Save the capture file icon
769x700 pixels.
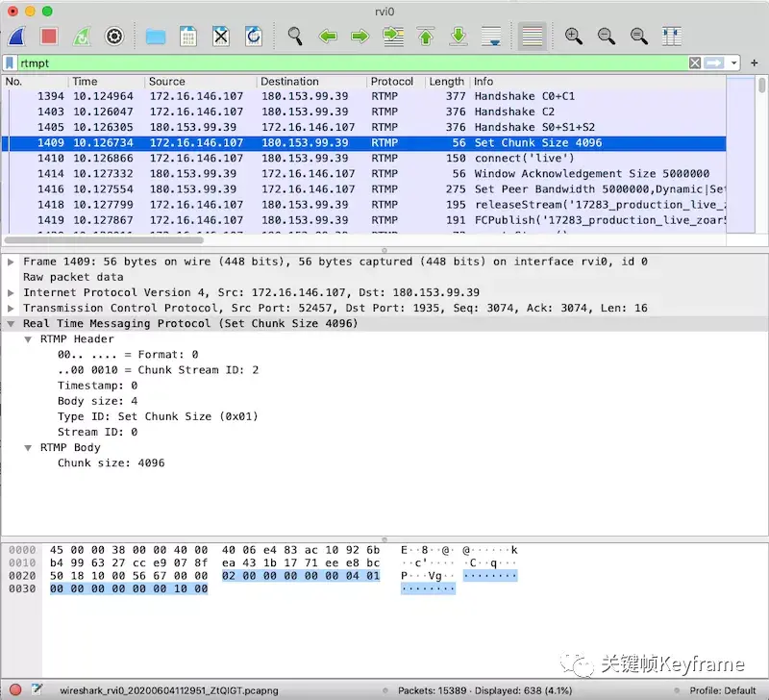tap(188, 37)
